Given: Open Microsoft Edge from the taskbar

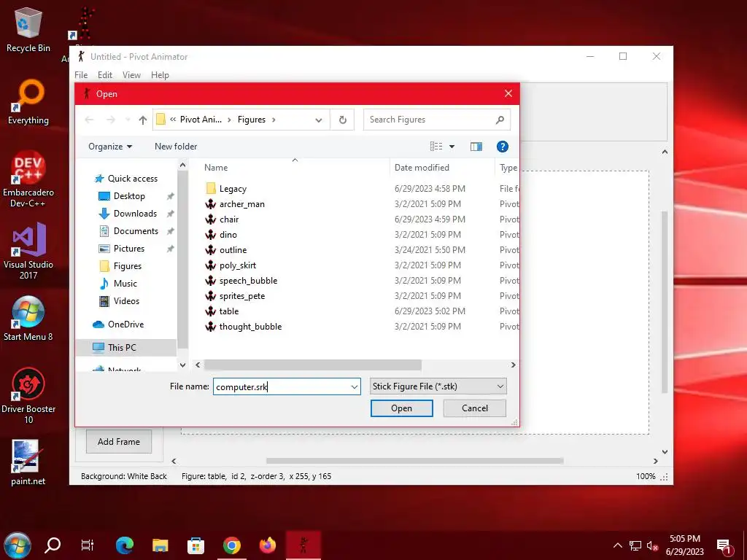Looking at the screenshot, I should 124,545.
